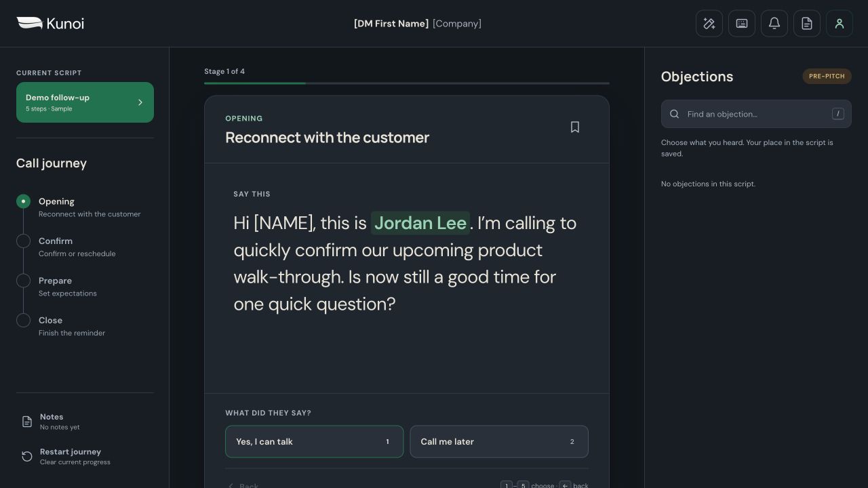Click the 'No objections in this script.' text

[708, 184]
